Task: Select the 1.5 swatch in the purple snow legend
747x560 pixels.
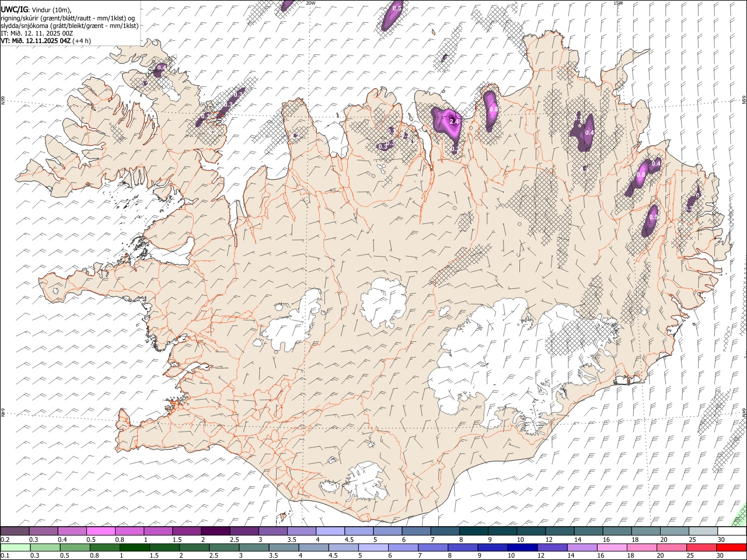Action: pos(186,531)
